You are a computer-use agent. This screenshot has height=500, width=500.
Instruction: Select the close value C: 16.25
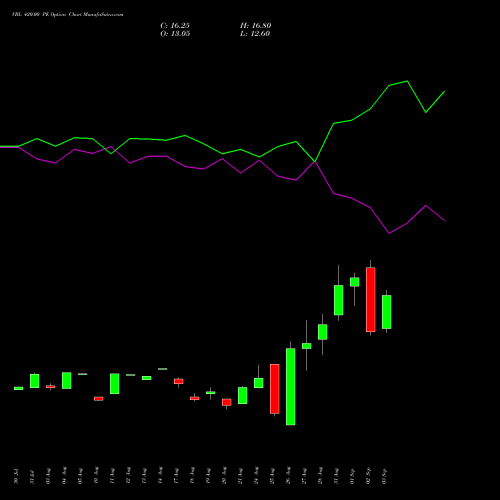[175, 26]
